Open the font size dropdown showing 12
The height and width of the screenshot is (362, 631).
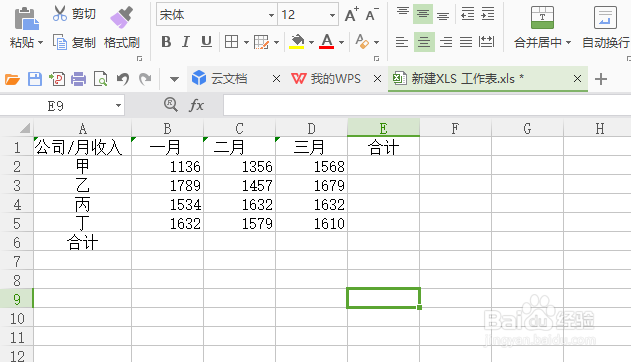click(x=332, y=15)
